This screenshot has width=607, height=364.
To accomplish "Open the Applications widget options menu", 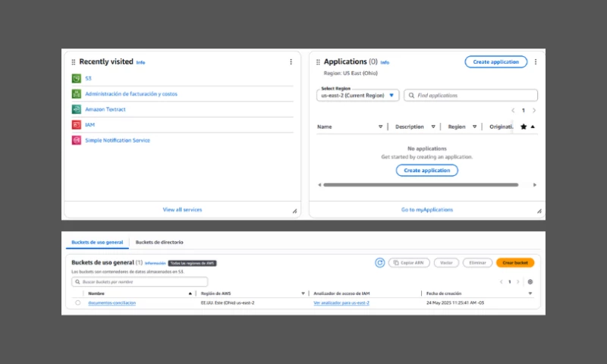I will click(x=536, y=62).
